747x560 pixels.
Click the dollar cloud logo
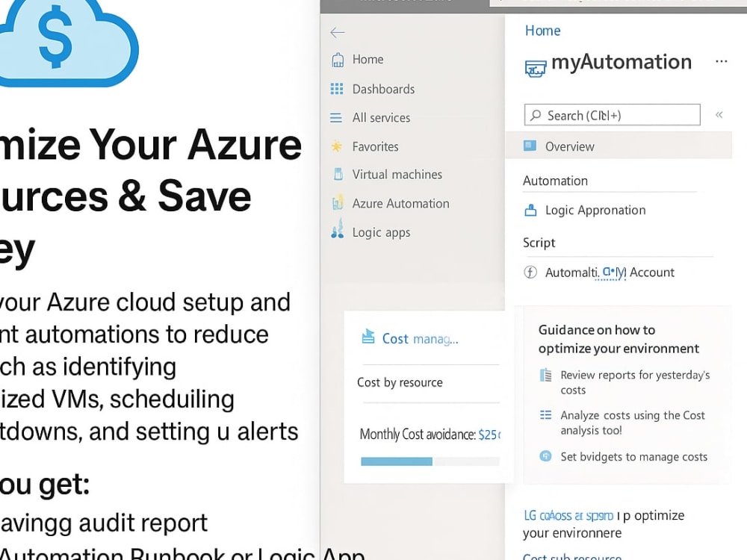coord(66,43)
